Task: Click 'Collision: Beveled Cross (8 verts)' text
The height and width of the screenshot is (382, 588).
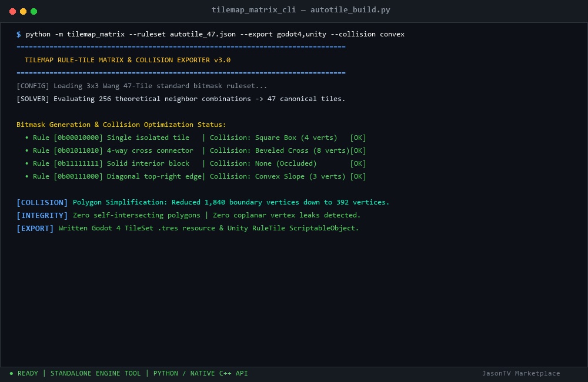Action: click(279, 150)
